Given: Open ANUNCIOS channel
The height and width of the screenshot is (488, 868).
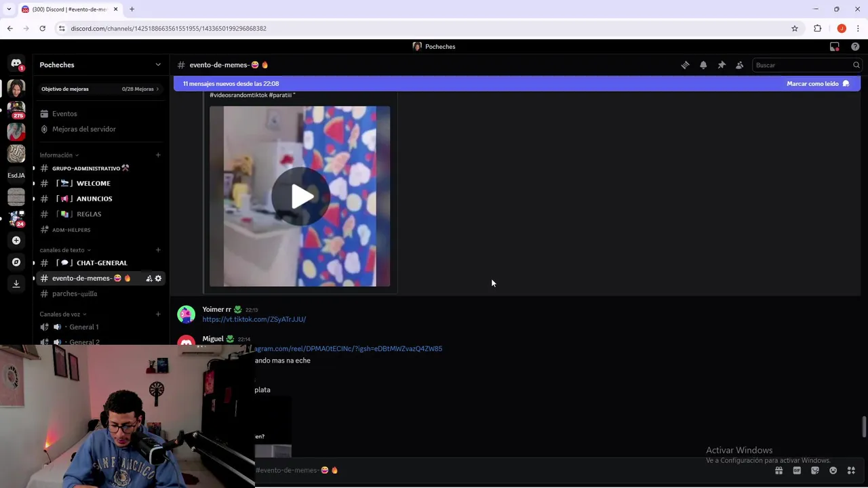Looking at the screenshot, I should [x=100, y=199].
